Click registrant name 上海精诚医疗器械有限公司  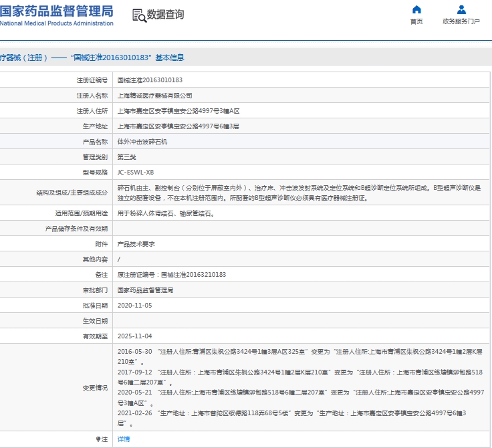point(154,96)
